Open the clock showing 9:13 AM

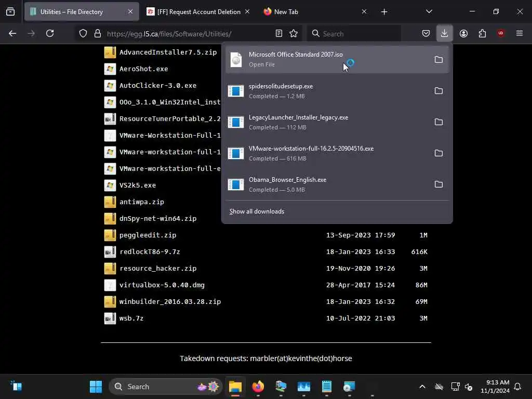coord(495,387)
